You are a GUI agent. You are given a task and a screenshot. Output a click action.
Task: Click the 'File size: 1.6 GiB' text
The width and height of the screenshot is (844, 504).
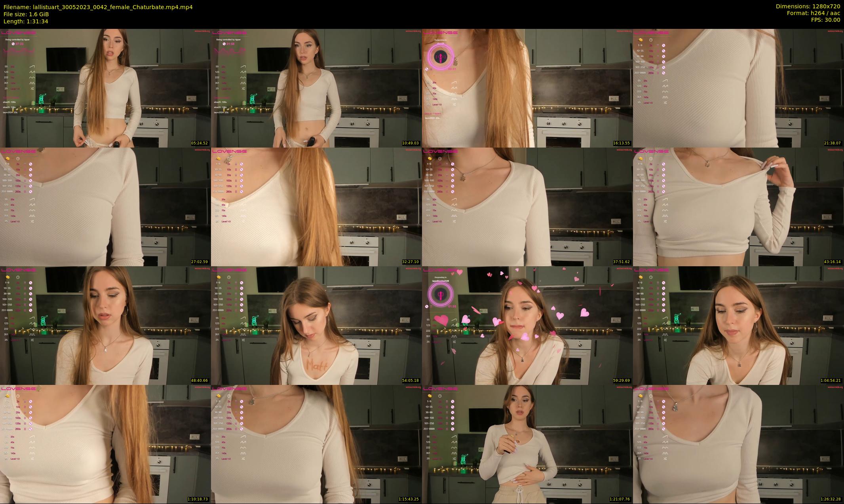point(26,14)
